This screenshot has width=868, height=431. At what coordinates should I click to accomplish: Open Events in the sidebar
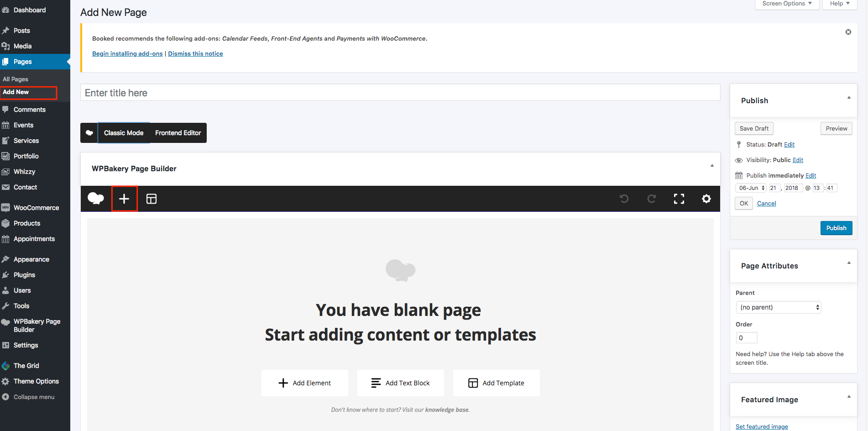23,125
